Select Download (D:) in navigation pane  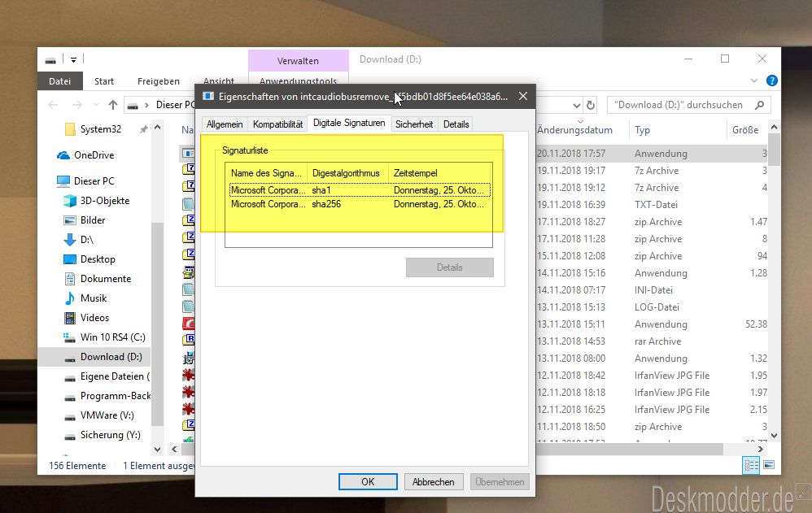(94, 357)
